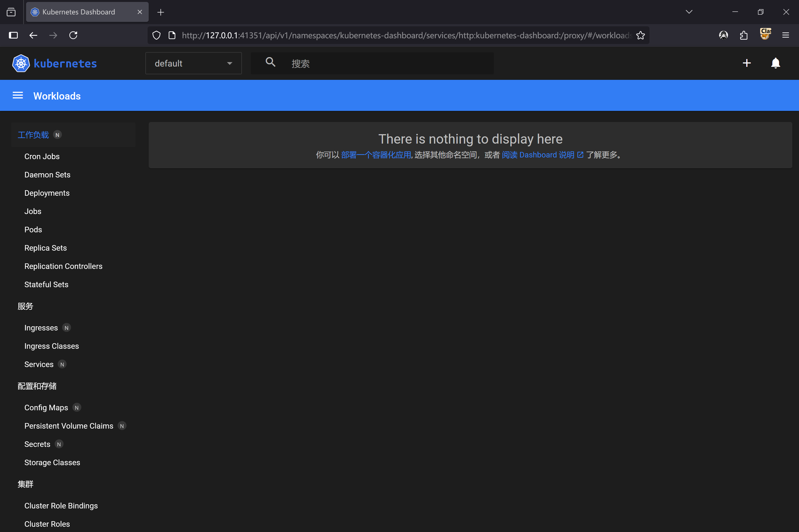799x532 pixels.
Task: Click the kubernetes wordmark text
Action: [x=65, y=63]
